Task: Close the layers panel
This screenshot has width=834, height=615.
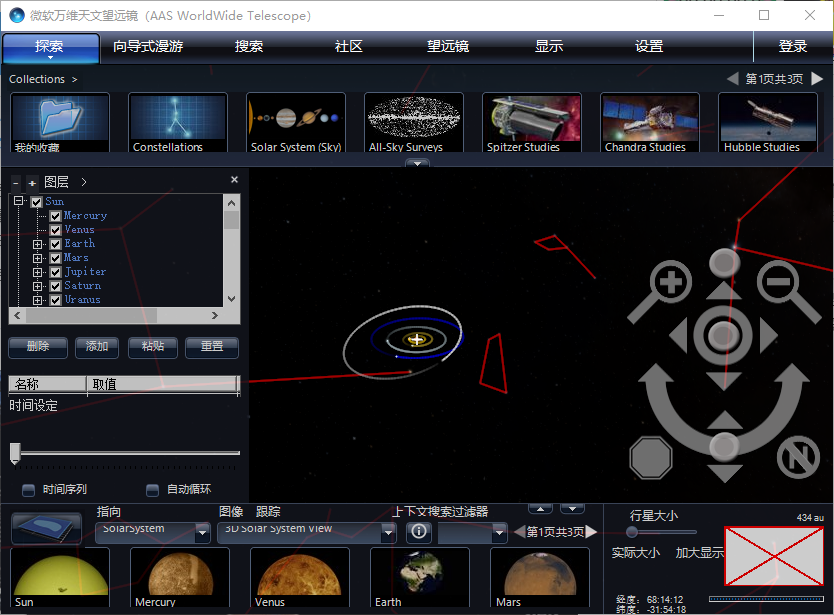Action: click(234, 180)
